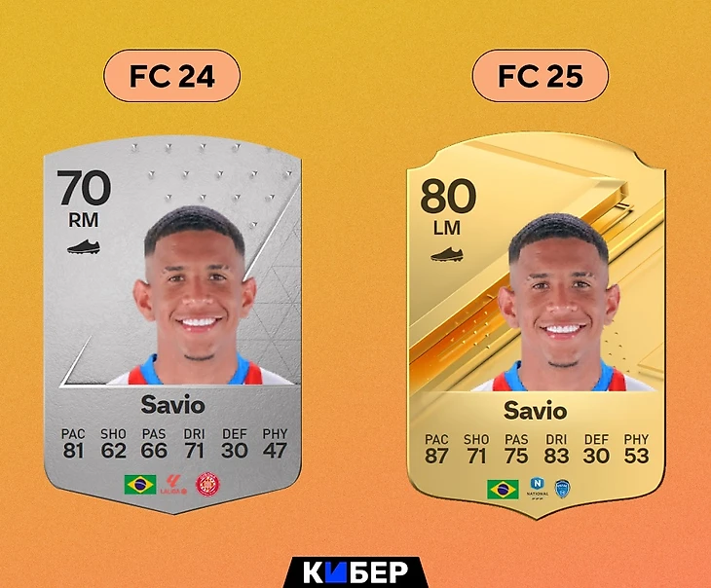
Task: Click the Brazil flag on gold card
Action: [503, 490]
